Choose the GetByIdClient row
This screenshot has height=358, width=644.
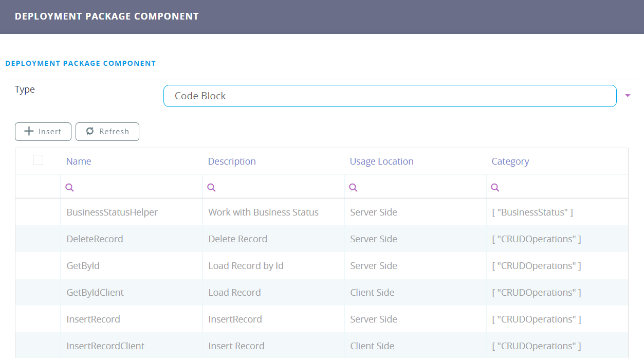coord(95,293)
